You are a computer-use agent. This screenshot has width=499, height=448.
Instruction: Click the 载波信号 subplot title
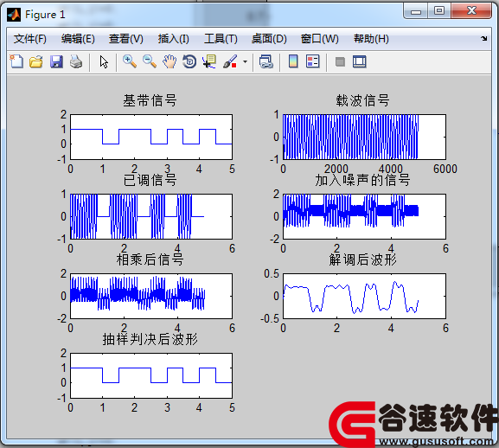(x=363, y=100)
